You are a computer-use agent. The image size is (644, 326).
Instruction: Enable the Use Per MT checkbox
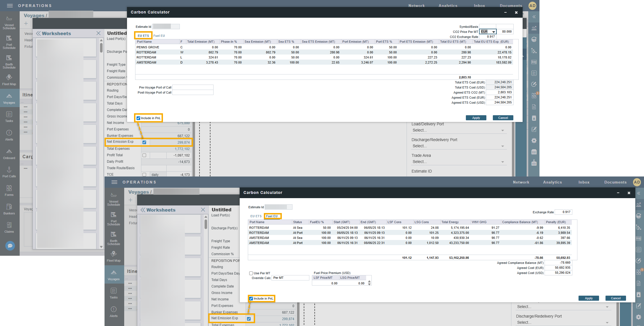pyautogui.click(x=251, y=273)
